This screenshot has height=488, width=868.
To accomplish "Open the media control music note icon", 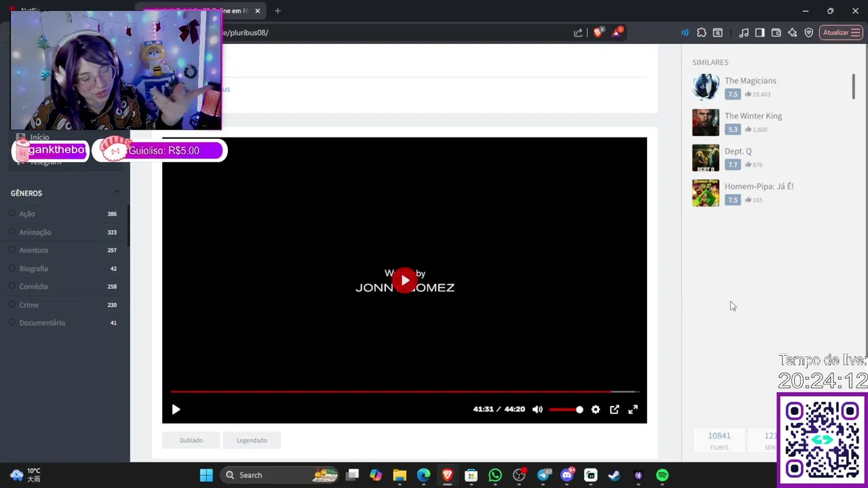I will pos(744,33).
